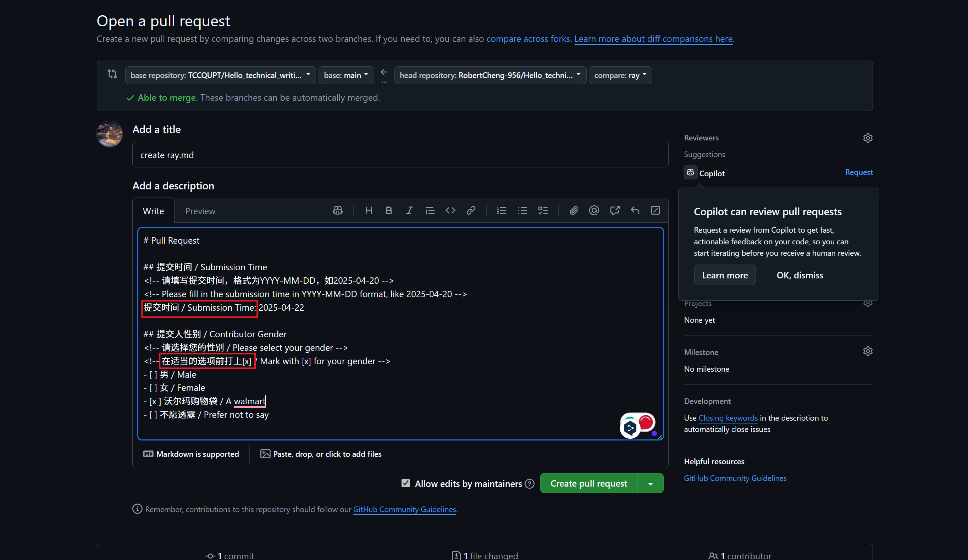Dismiss the Copilot review popup
This screenshot has width=968, height=560.
pyautogui.click(x=800, y=276)
